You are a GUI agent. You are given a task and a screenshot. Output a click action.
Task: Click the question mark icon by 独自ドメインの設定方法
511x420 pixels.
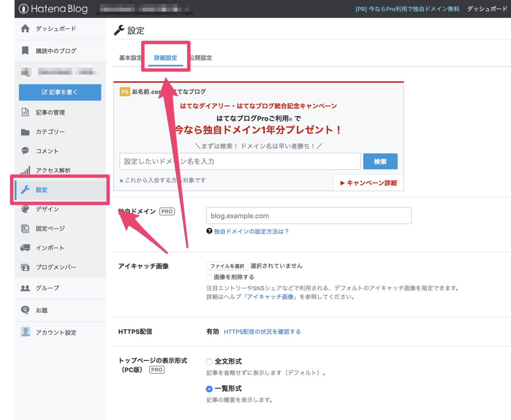click(x=209, y=231)
